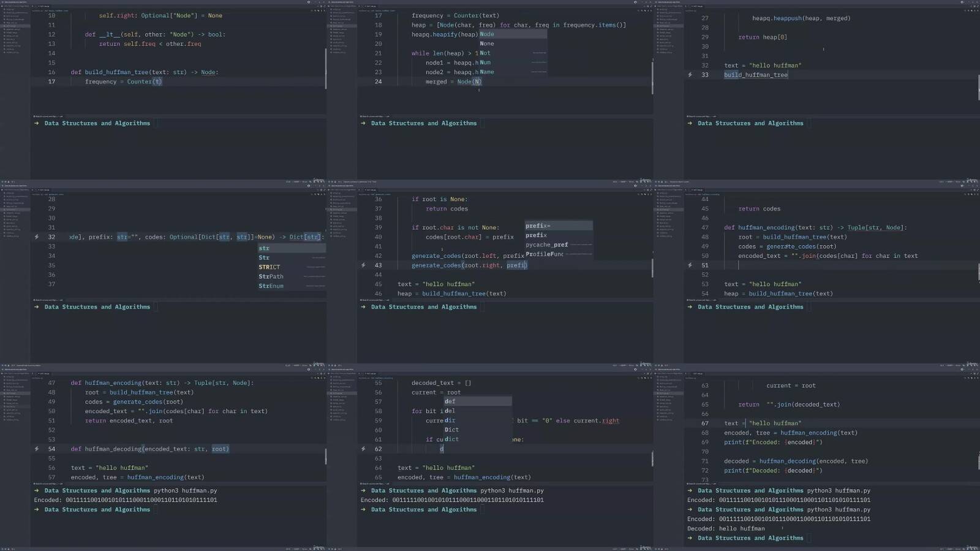
Task: Pick the 'ProfileFunc' completion suggestion
Action: pos(559,254)
